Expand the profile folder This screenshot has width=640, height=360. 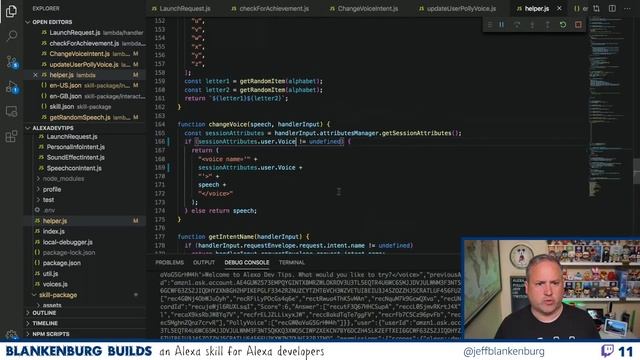[x=51, y=189]
